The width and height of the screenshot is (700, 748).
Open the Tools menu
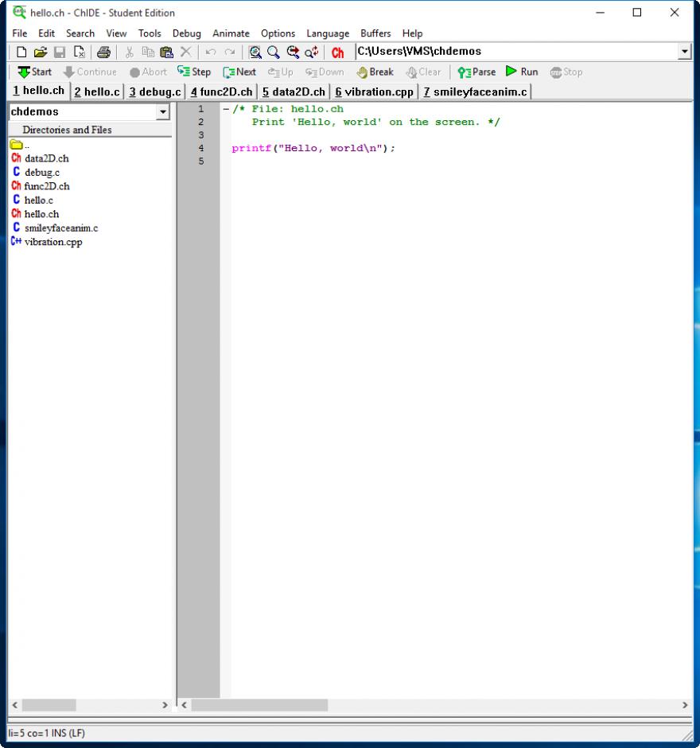pyautogui.click(x=150, y=33)
